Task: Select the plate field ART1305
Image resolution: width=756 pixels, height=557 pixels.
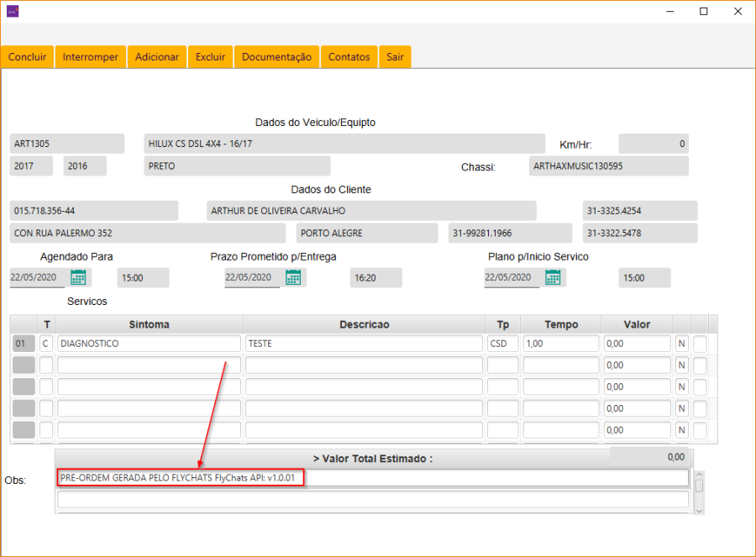Action: (x=67, y=144)
